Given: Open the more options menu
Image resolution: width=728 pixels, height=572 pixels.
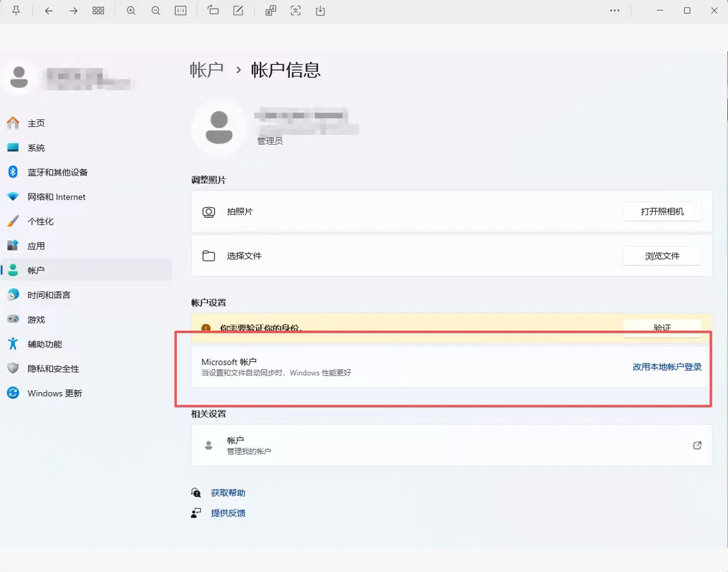Looking at the screenshot, I should click(x=615, y=11).
